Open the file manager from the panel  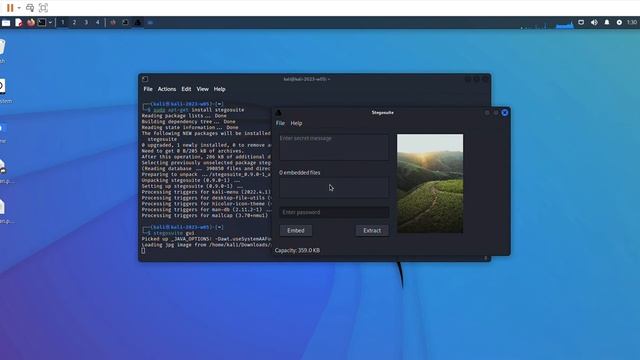(x=6, y=23)
